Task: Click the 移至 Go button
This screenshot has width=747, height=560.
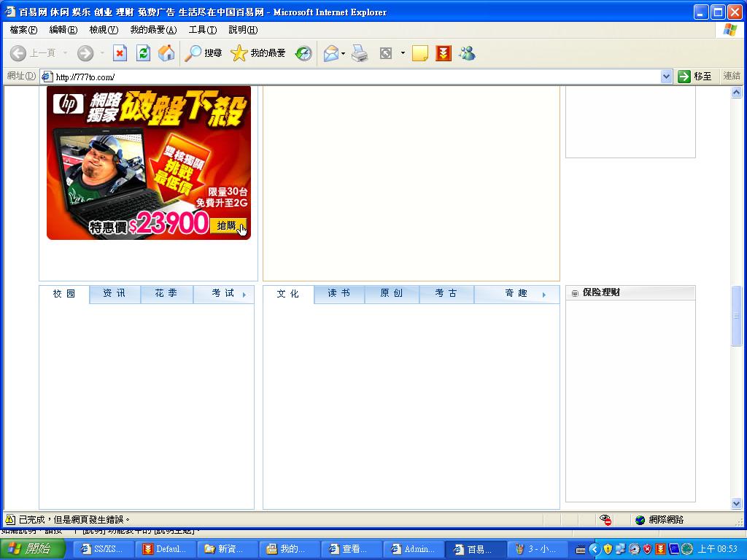Action: tap(695, 76)
